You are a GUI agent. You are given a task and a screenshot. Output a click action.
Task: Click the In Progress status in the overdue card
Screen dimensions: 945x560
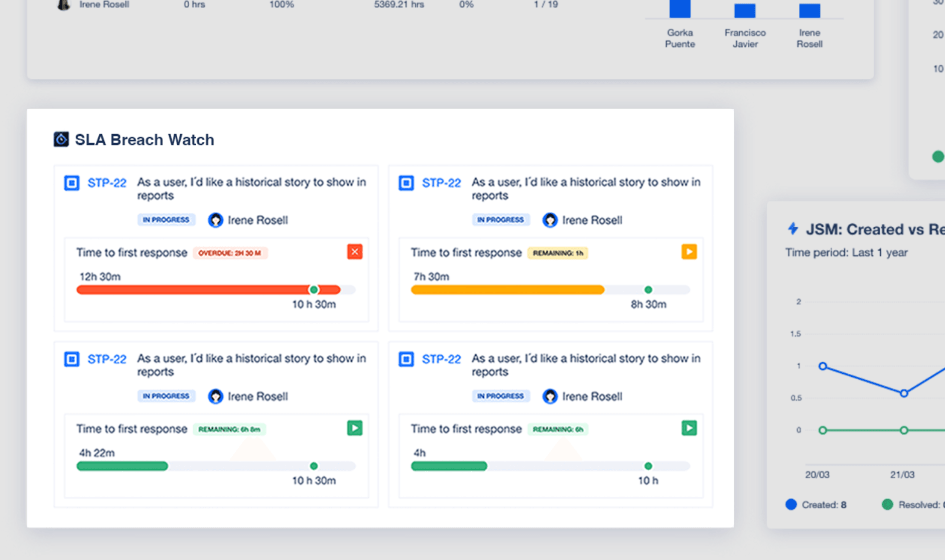(166, 220)
